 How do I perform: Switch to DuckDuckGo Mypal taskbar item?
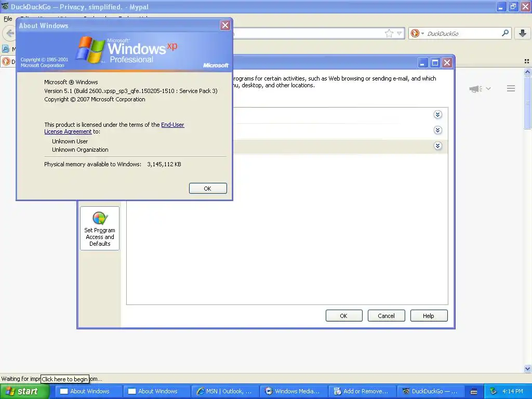[431, 391]
